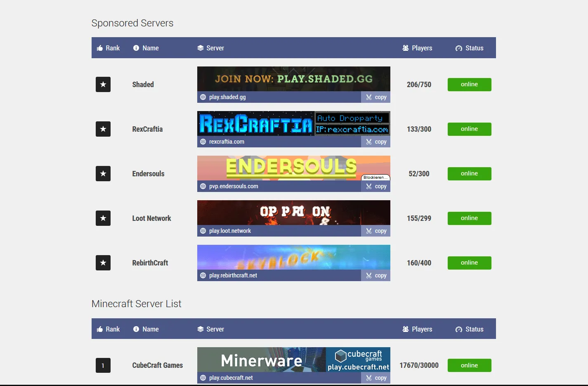Click the rank 1 badge for CubeCraft Games
Viewport: 588px width, 386px height.
[103, 365]
